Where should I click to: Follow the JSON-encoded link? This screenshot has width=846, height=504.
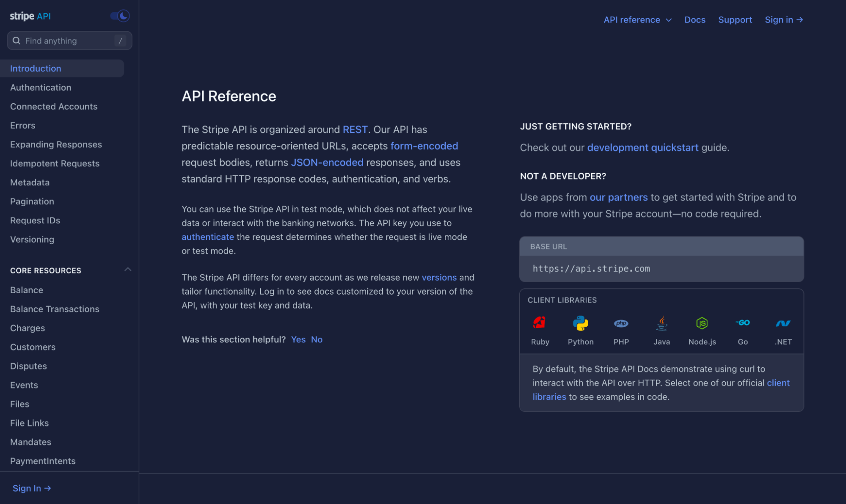[327, 162]
